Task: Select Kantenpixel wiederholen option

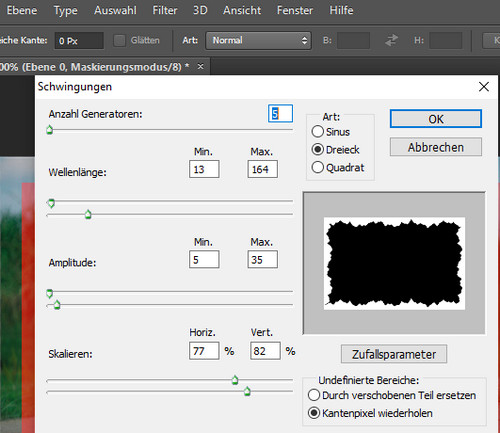Action: 314,413
